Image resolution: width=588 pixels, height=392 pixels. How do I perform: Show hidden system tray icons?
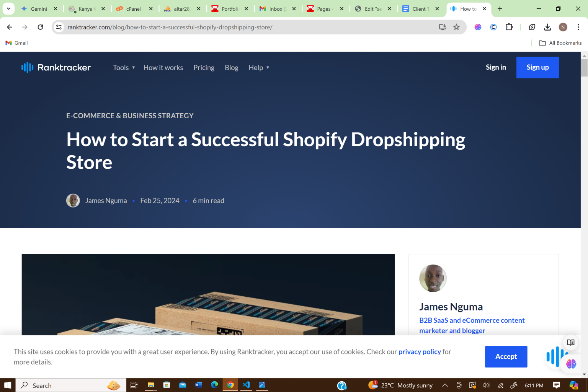coord(445,385)
